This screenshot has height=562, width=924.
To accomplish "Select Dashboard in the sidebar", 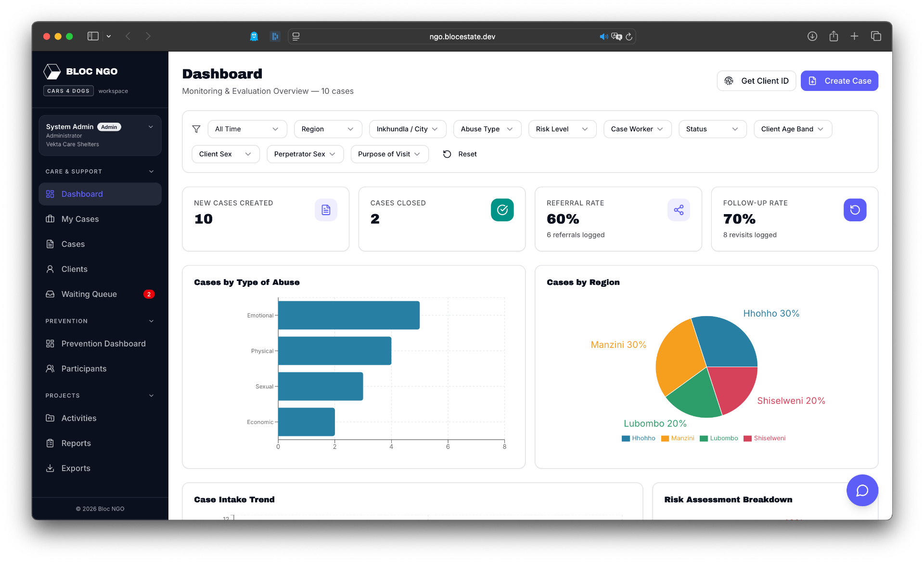I will coord(100,194).
